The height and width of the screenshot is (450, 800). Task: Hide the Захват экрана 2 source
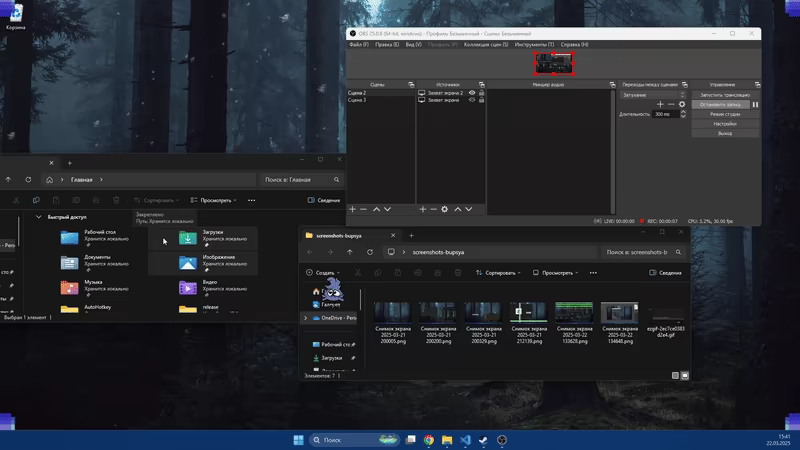[472, 93]
